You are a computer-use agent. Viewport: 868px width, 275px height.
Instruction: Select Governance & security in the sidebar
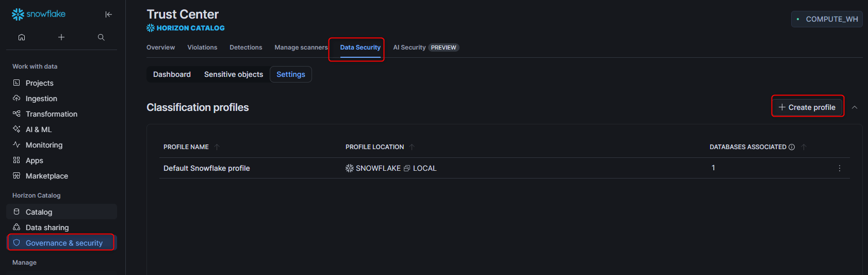tap(61, 243)
